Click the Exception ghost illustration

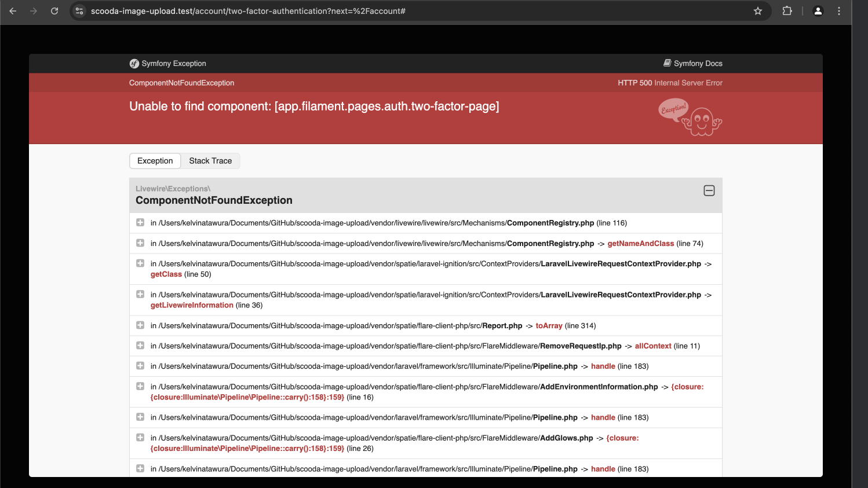point(690,118)
